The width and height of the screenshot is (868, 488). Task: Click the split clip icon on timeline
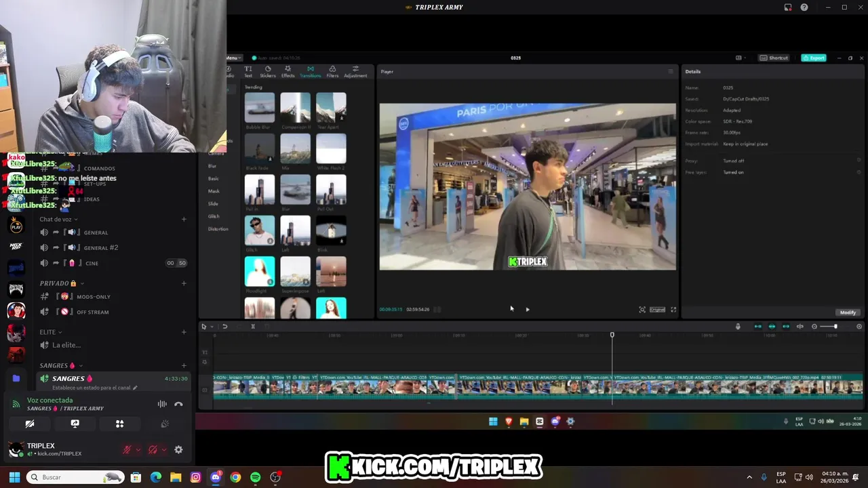point(253,327)
